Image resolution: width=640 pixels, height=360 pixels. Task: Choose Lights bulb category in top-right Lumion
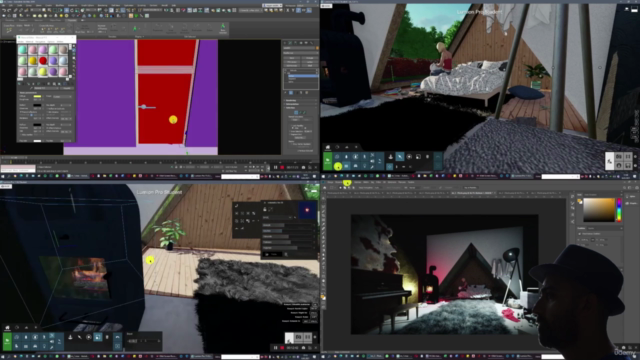point(364,166)
